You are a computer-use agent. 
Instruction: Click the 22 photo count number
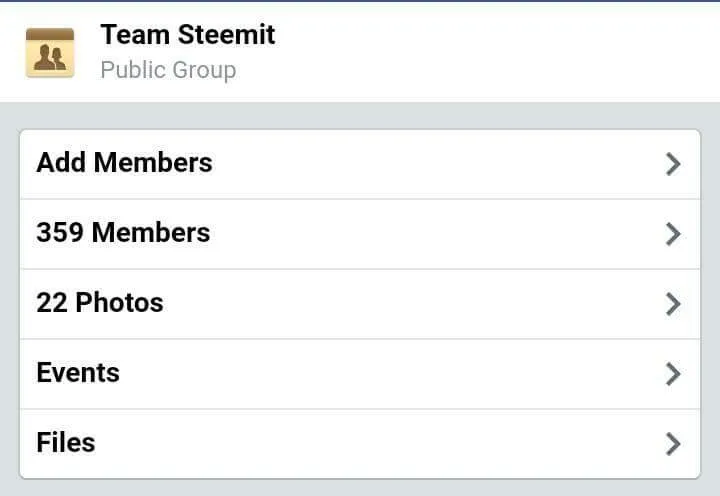52,303
